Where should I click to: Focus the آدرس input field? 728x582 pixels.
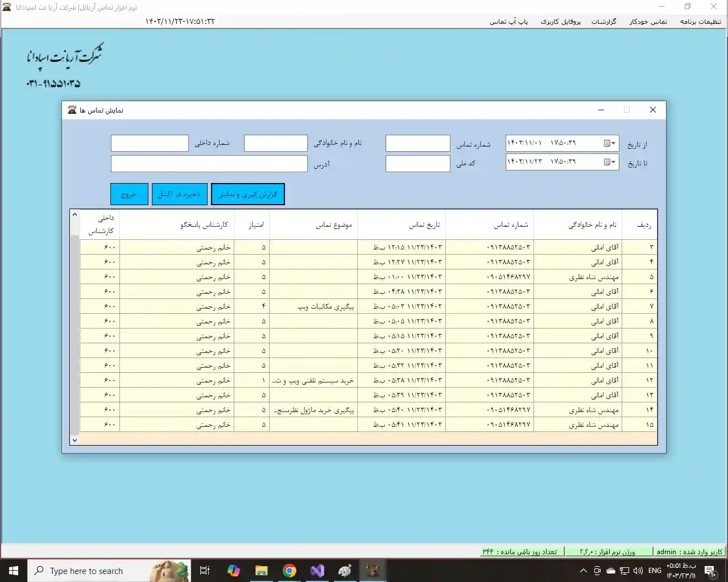(209, 164)
